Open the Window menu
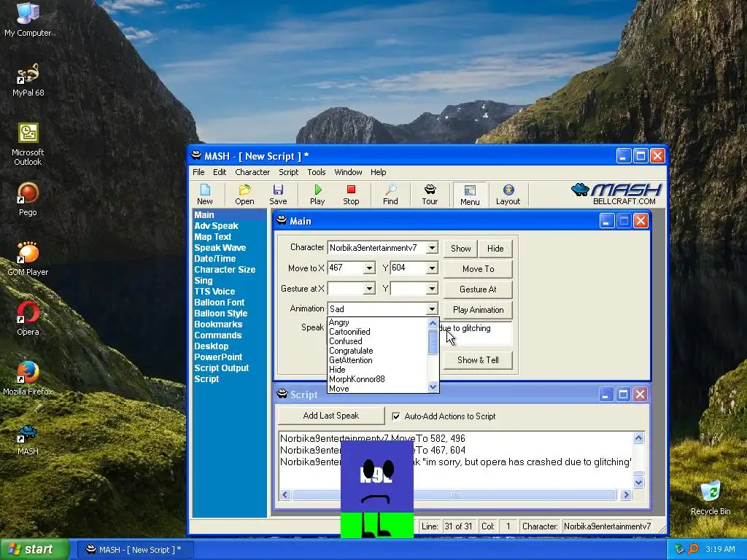 (x=348, y=172)
